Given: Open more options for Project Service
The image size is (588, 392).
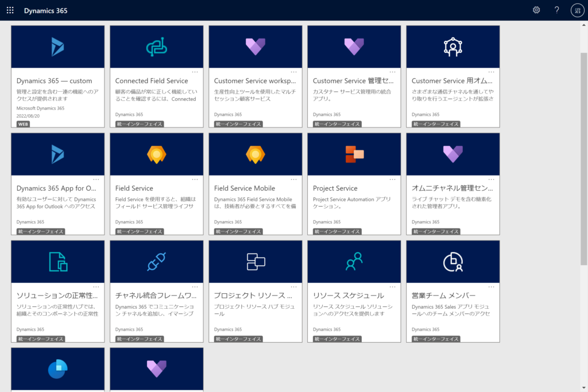Looking at the screenshot, I should (x=392, y=180).
